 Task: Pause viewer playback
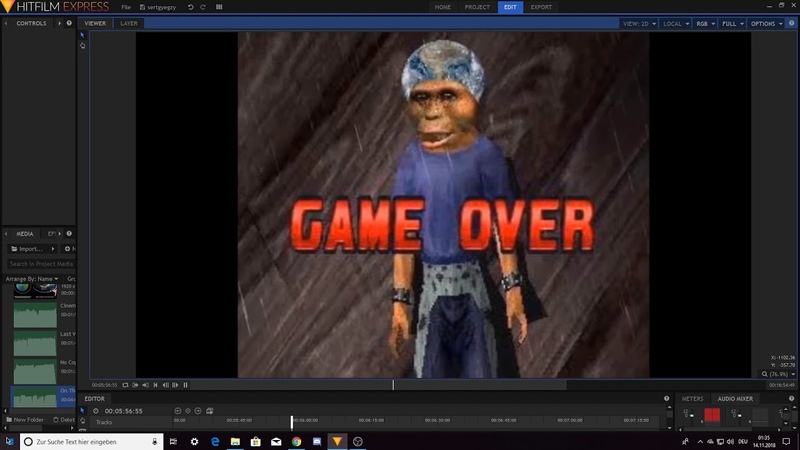point(185,385)
